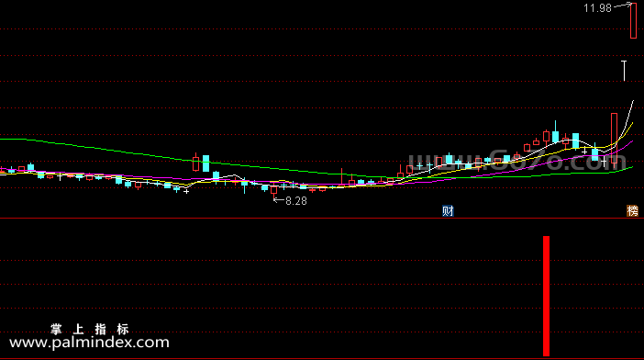Select the yellow moving average line at right end
644x360 pixels.
click(628, 130)
